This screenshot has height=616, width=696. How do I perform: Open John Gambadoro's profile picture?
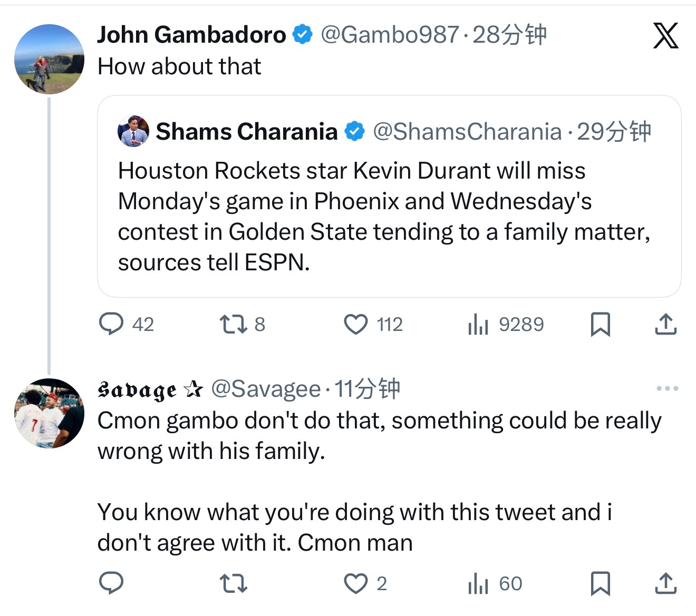49,59
